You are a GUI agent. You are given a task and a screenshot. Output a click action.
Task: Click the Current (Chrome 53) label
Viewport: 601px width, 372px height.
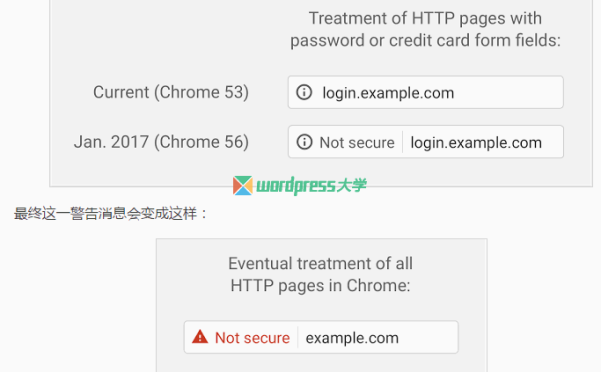click(171, 92)
